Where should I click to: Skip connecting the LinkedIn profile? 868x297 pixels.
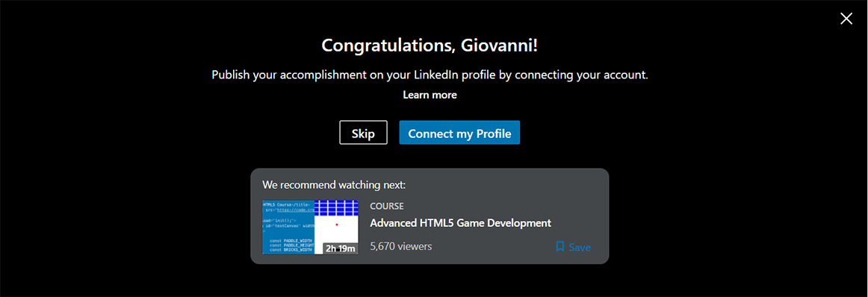point(363,133)
